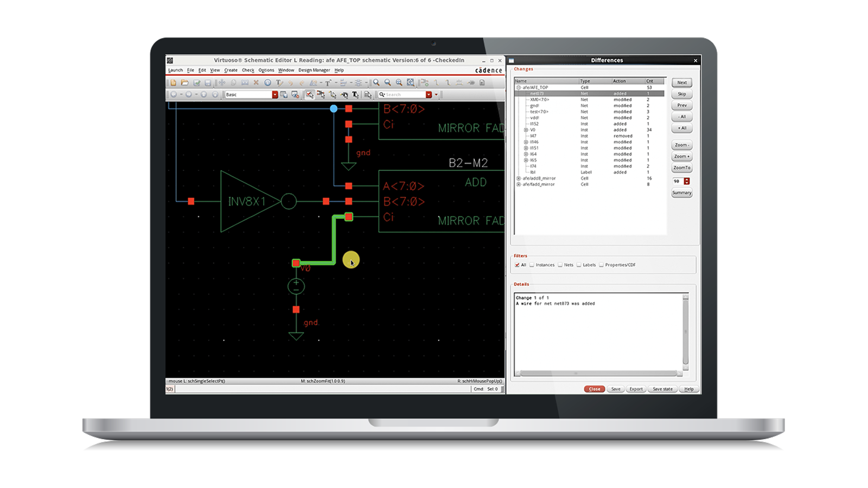This screenshot has width=868, height=488.
Task: Click the highlighted select-mode toolbar icon
Action: click(x=309, y=95)
